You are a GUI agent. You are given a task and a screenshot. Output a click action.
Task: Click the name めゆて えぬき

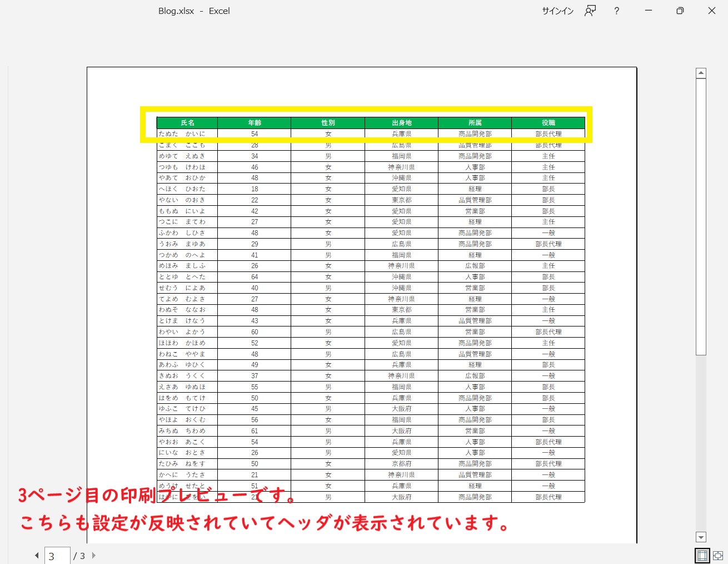[182, 156]
